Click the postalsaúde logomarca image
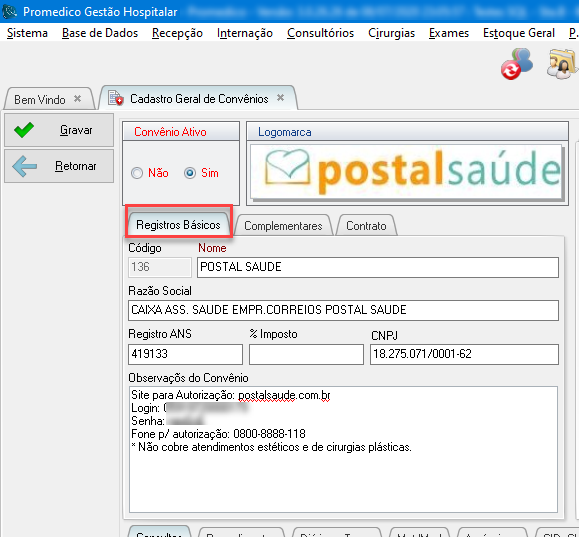The width and height of the screenshot is (579, 537). [407, 172]
